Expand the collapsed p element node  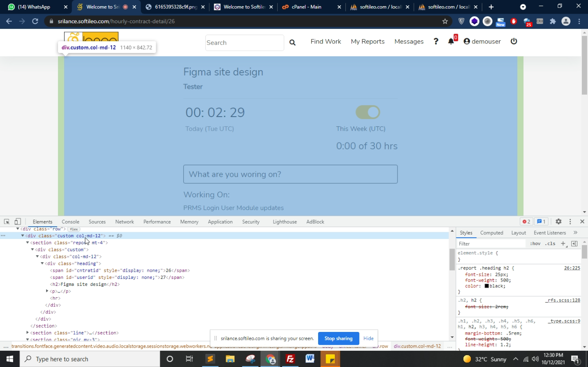(x=47, y=291)
